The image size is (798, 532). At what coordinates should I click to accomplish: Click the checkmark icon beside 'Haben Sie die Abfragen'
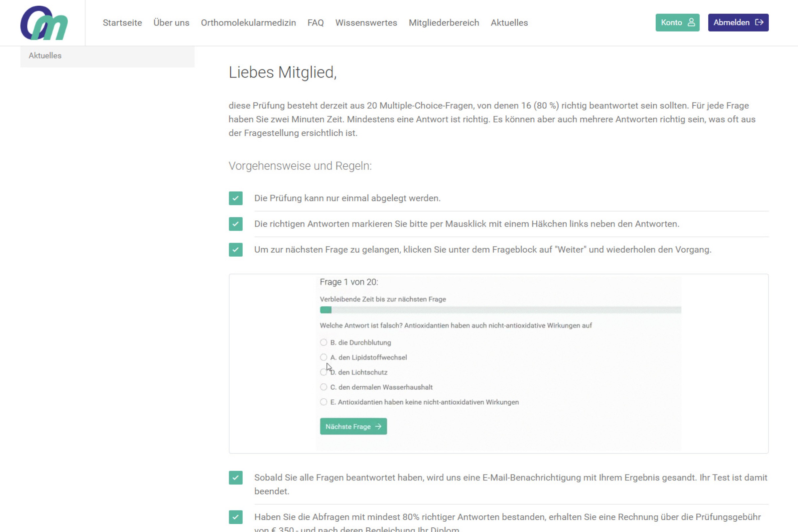(x=235, y=517)
